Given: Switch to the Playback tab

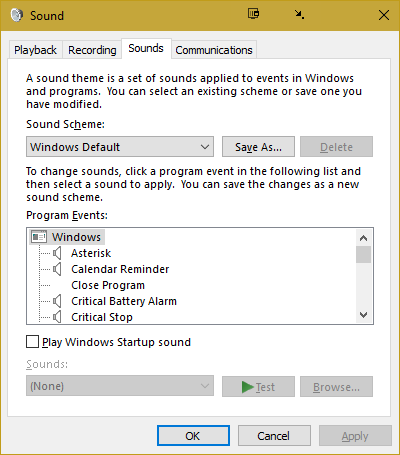Looking at the screenshot, I should 35,50.
